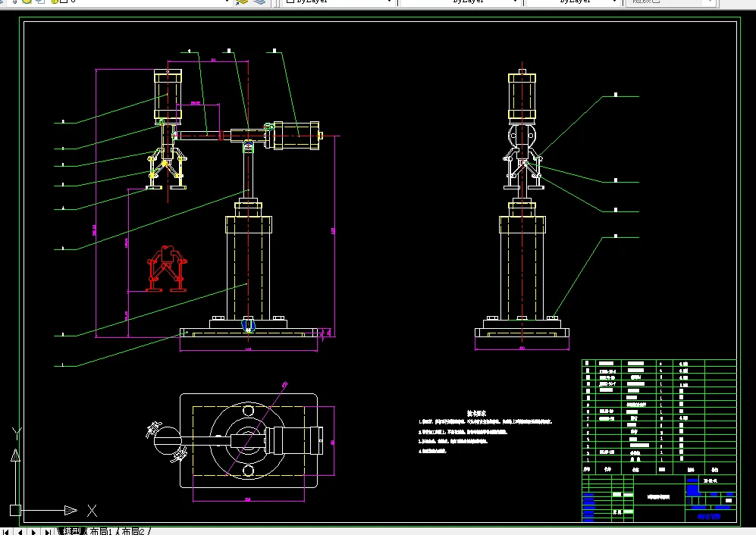Screen dimensions: 756x535
Task: Open the greyed plot style dropdown
Action: click(711, 2)
